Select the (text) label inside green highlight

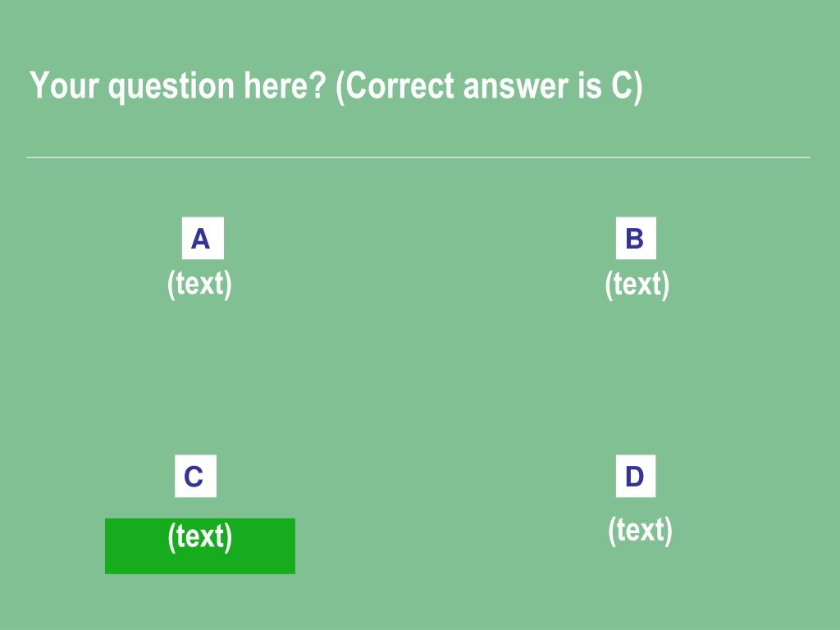(200, 536)
